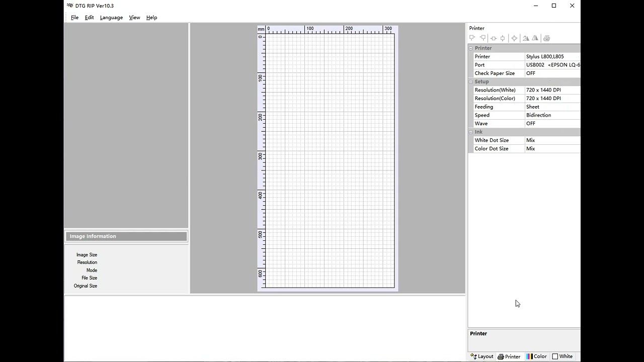Collapse the Setup property section
The image size is (644, 362).
(x=471, y=81)
